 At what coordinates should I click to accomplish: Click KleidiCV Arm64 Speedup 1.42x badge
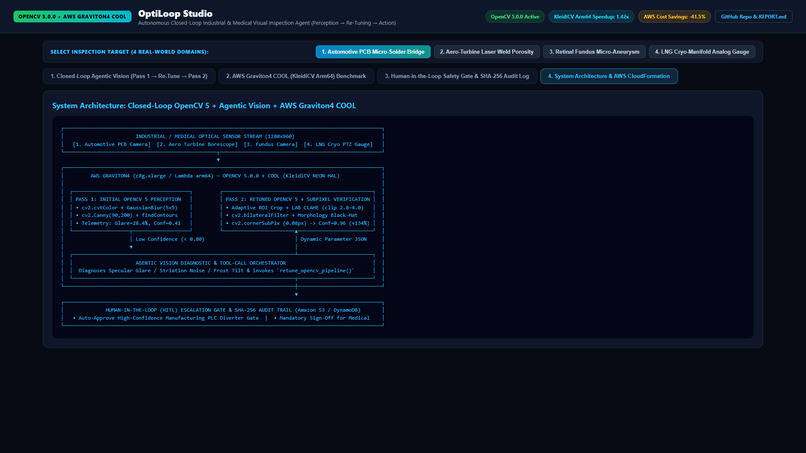coord(591,16)
